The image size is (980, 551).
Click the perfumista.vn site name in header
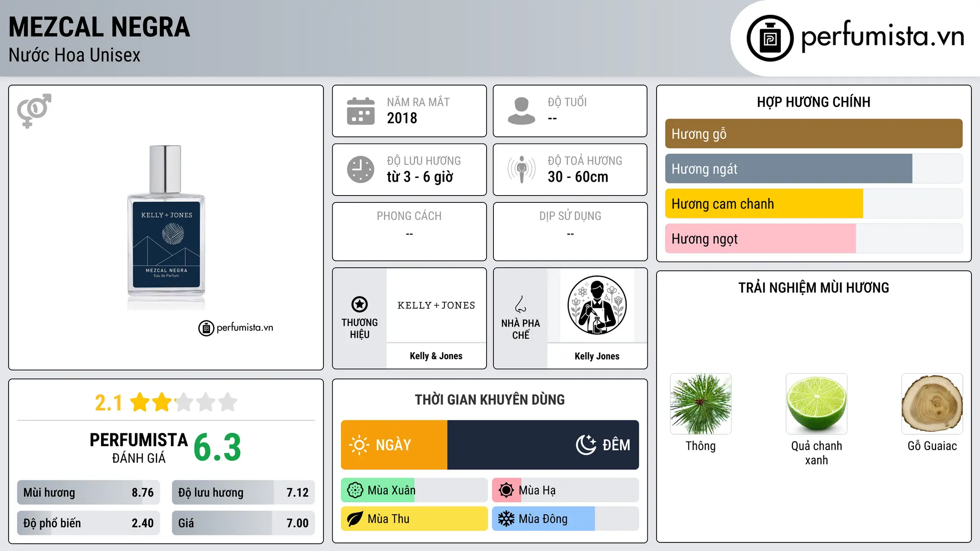pyautogui.click(x=883, y=36)
